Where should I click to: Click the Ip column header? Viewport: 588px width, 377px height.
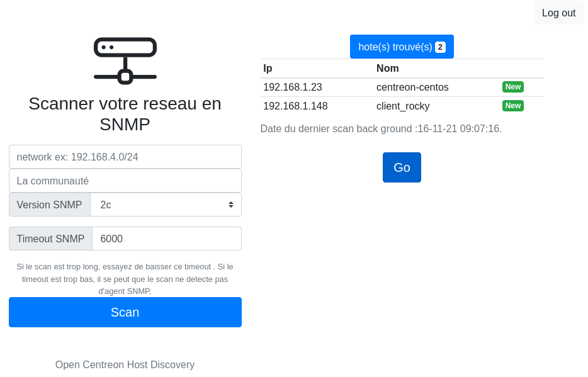click(268, 68)
